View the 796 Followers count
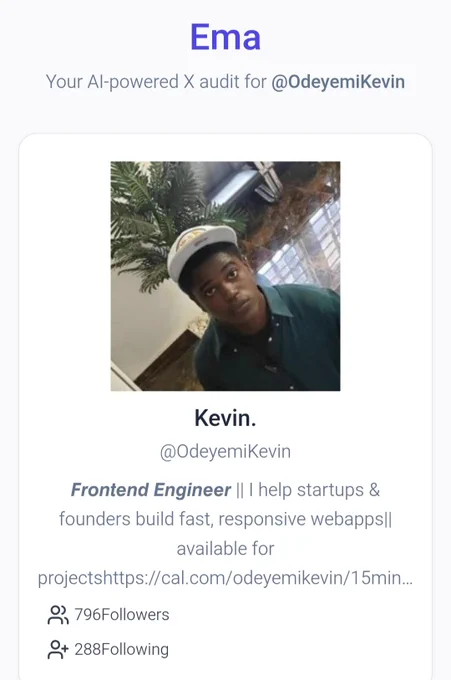 tap(122, 615)
